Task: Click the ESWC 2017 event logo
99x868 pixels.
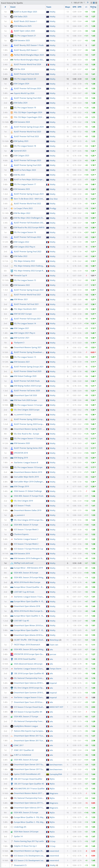Action: click(12, 745)
